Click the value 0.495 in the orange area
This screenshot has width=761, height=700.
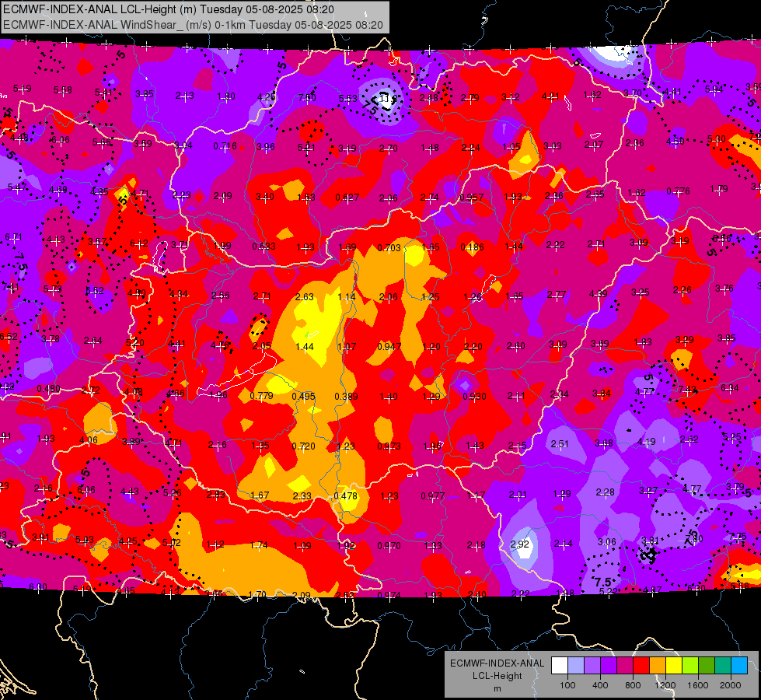pos(303,397)
